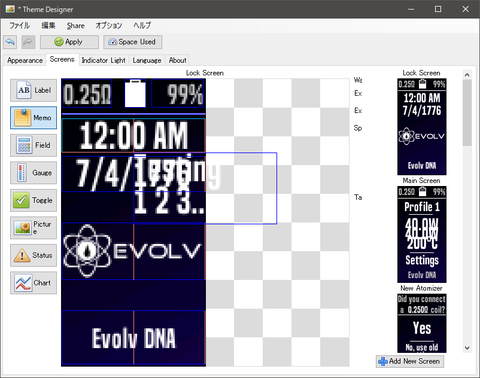
Task: Apply the theme changes
Action: pyautogui.click(x=69, y=42)
